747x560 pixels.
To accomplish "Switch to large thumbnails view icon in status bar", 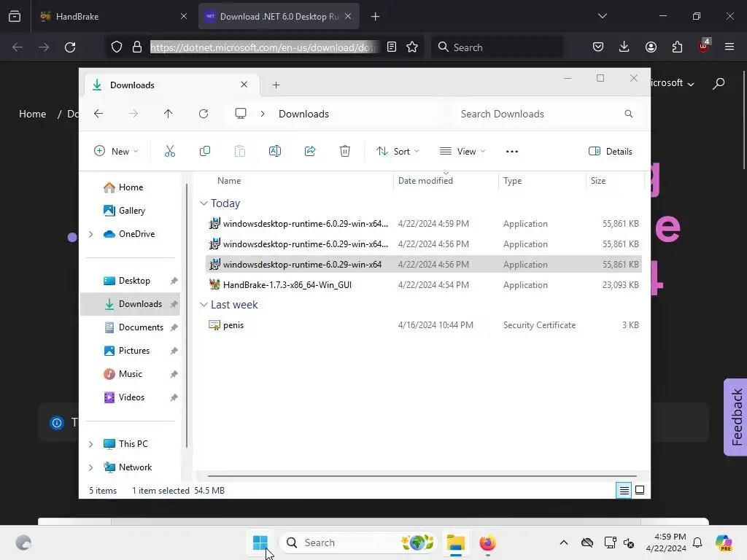I will click(x=640, y=491).
